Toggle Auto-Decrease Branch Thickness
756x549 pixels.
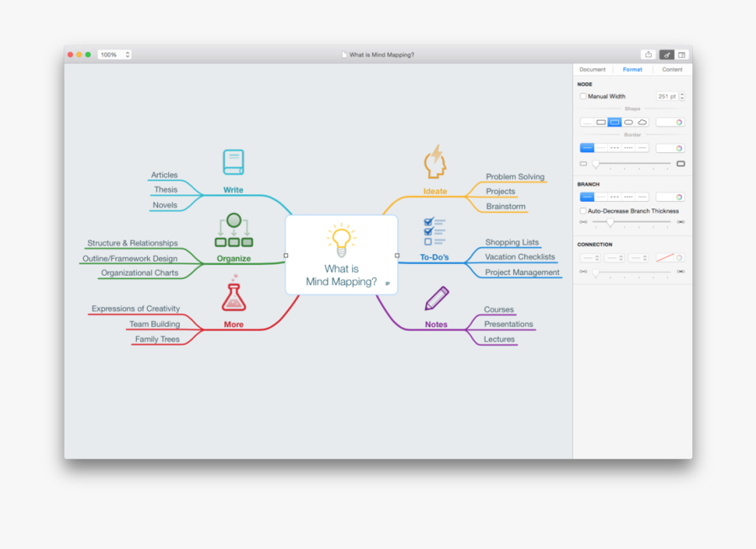(x=583, y=211)
